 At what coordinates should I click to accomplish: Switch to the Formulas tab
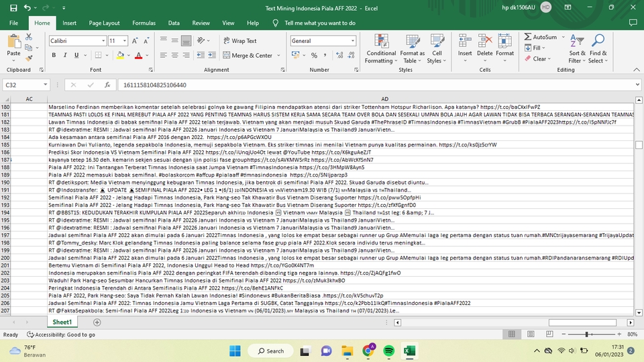[x=144, y=23]
